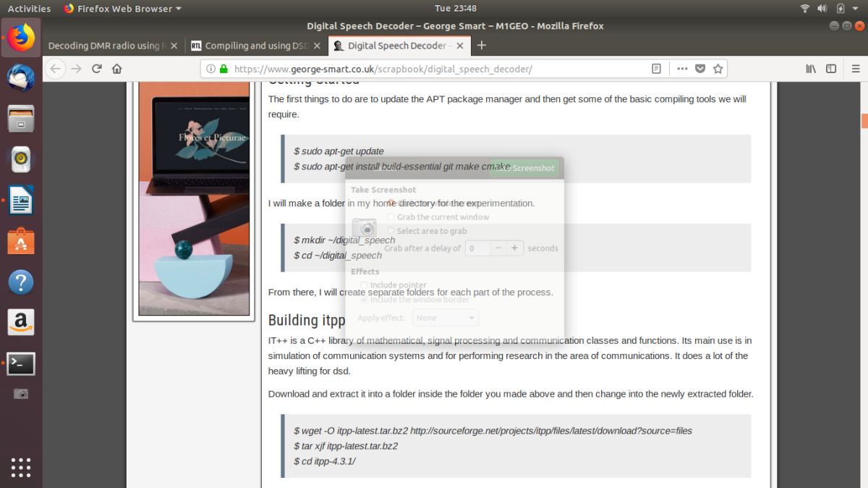
Task: Open the clock showing Tue 23:48
Action: pyautogui.click(x=456, y=8)
